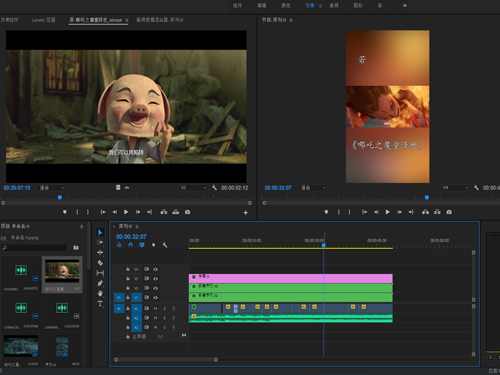Viewport: 500px width, 375px height.
Task: Step back one frame in Source Monitor
Action: click(x=115, y=212)
